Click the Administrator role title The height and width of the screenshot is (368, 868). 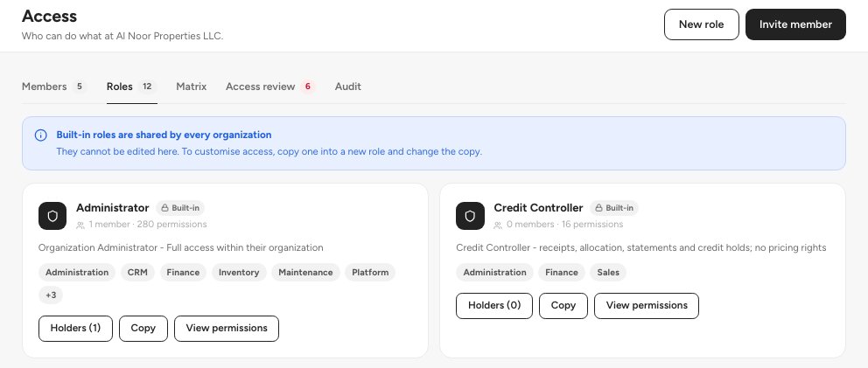click(x=112, y=208)
